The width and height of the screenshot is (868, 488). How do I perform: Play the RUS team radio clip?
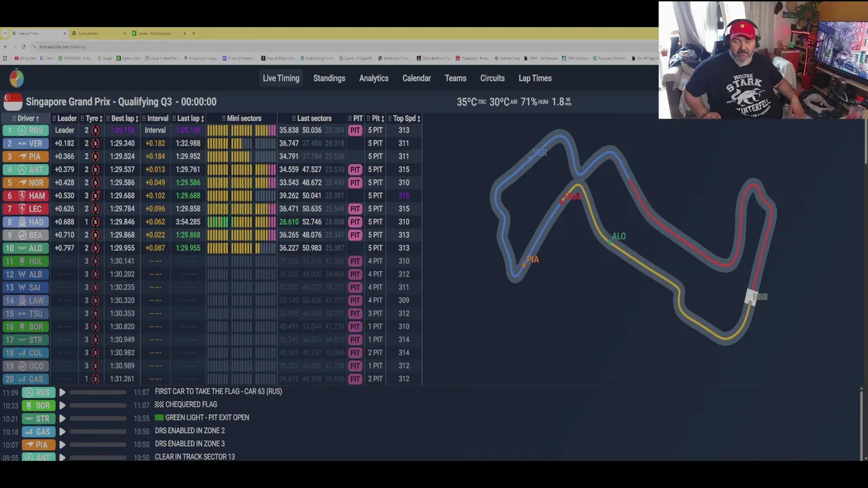click(x=62, y=392)
